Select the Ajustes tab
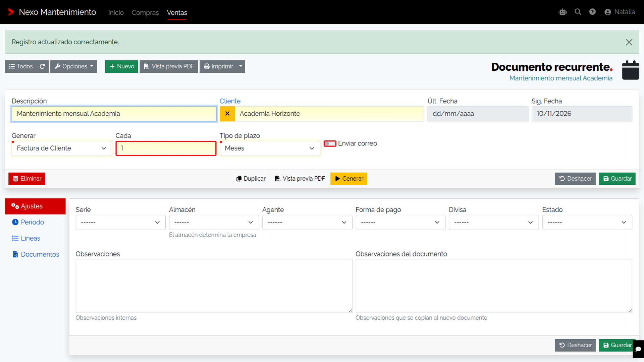644x362 pixels. click(x=35, y=206)
